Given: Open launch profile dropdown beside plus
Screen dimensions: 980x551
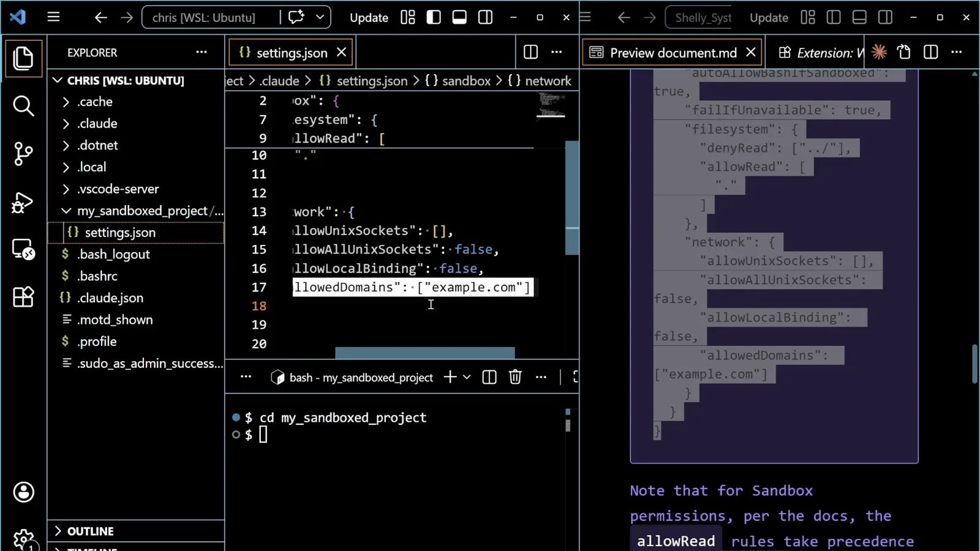Looking at the screenshot, I should tap(467, 377).
